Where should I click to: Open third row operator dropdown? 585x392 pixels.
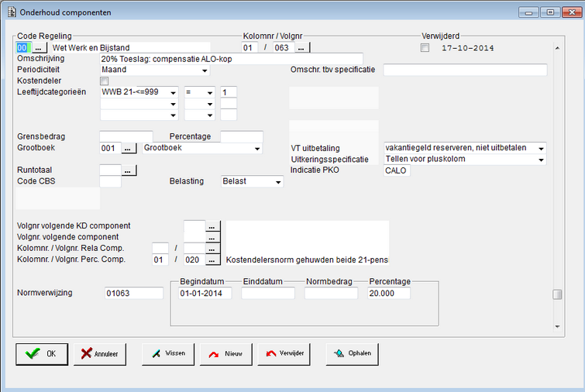coord(210,115)
